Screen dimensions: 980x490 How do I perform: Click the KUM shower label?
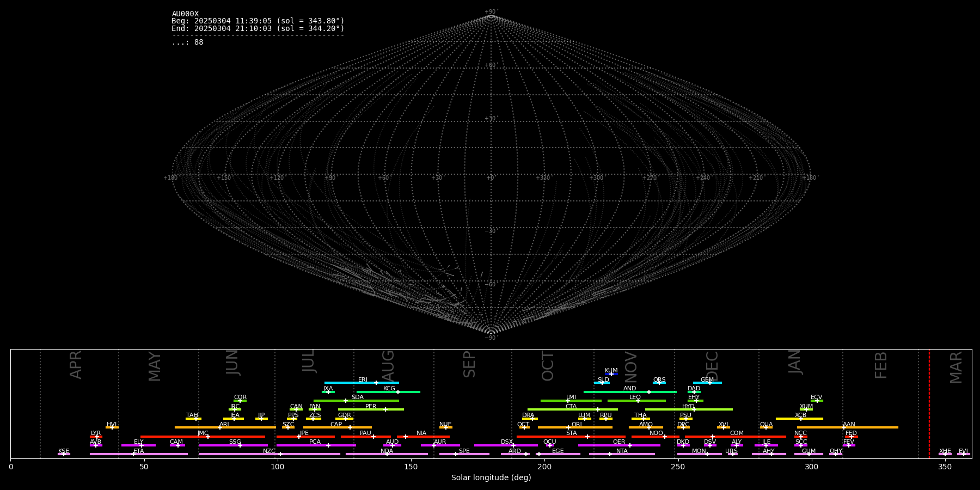[x=611, y=371]
